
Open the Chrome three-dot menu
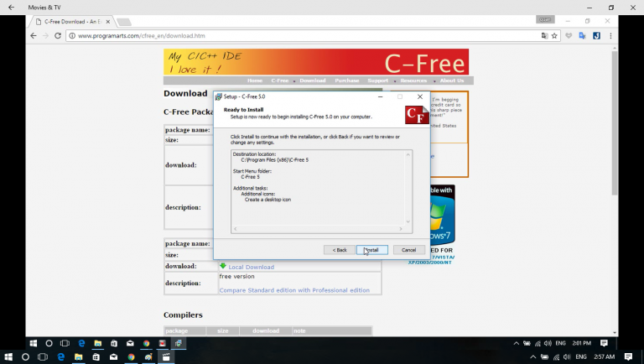tap(610, 36)
